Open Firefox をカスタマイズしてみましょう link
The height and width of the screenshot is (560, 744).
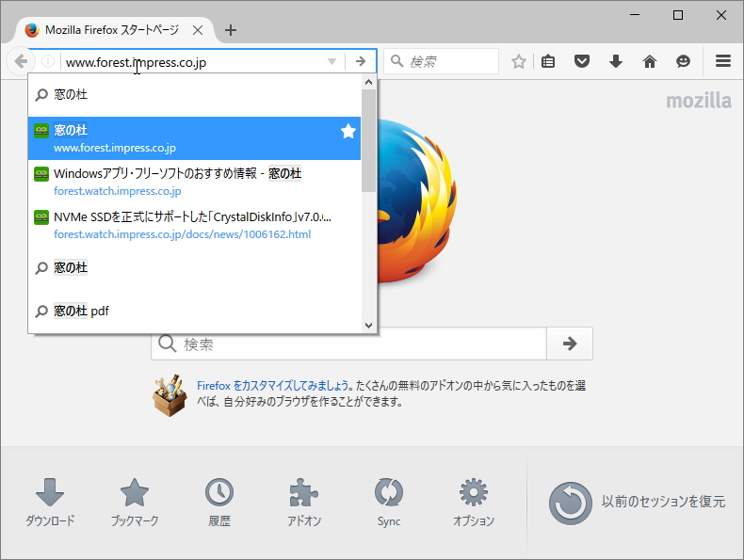[273, 386]
